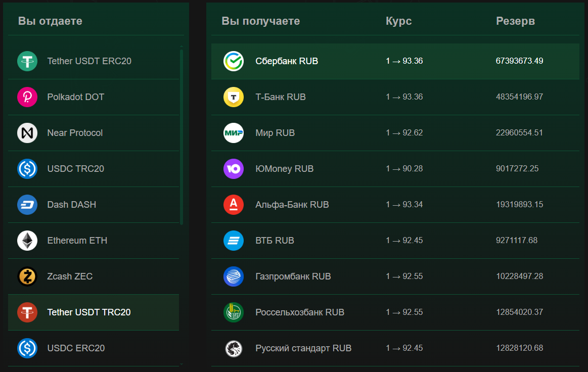Choose Т-Банк RUB receiving option
The width and height of the screenshot is (588, 372).
395,97
